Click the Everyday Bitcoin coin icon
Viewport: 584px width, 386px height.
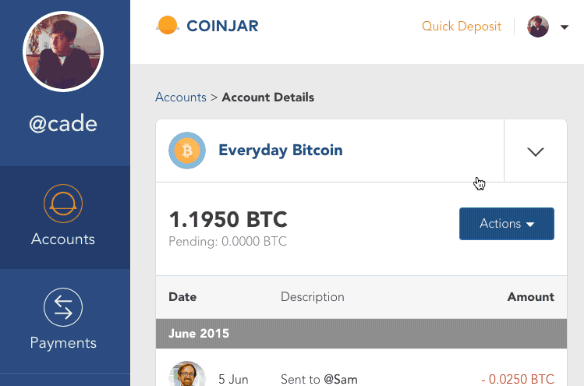click(x=187, y=151)
